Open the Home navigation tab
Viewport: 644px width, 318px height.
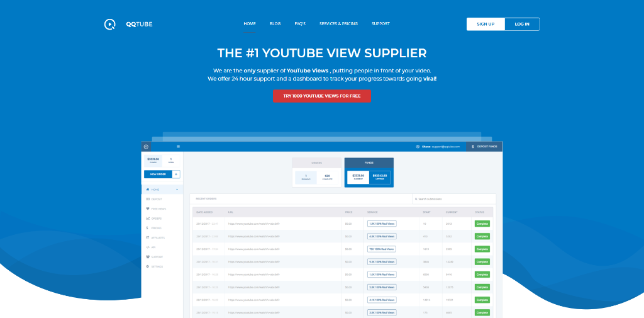point(249,24)
